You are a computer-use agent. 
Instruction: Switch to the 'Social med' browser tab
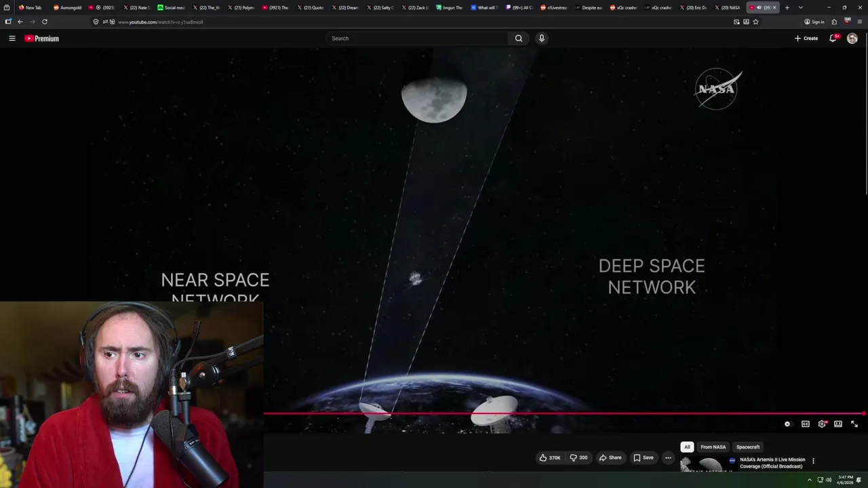[172, 7]
